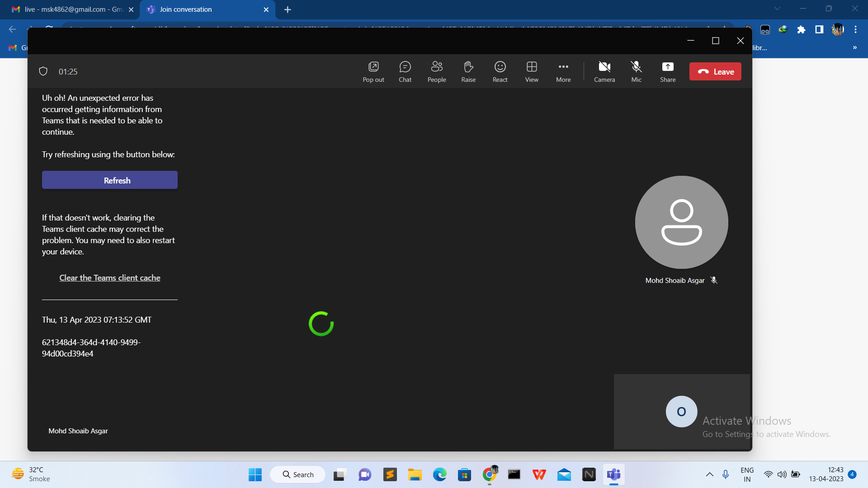This screenshot has height=488, width=868.
Task: Open the volume speaker tray icon
Action: tap(782, 474)
